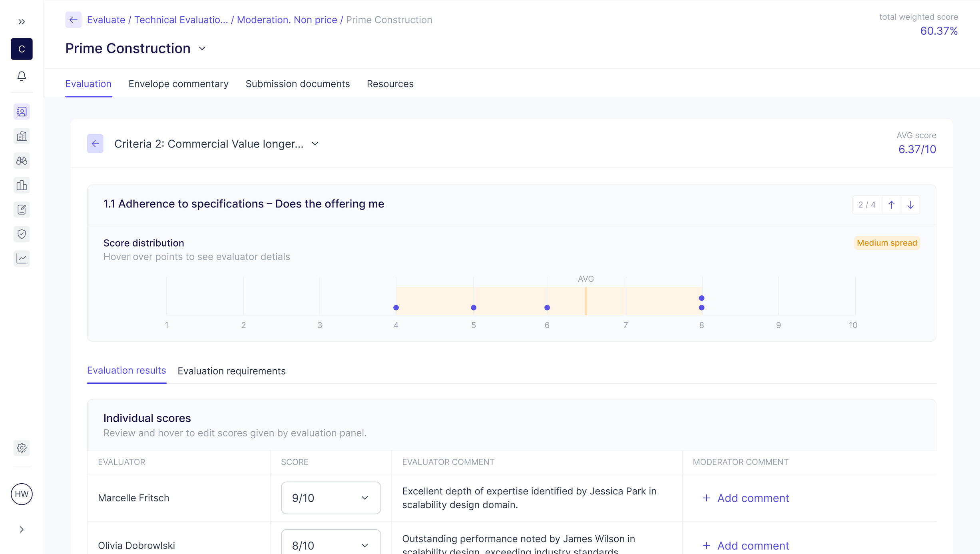Open the bar columns sidebar icon
Screen dimensions: 980x554
coord(22,185)
